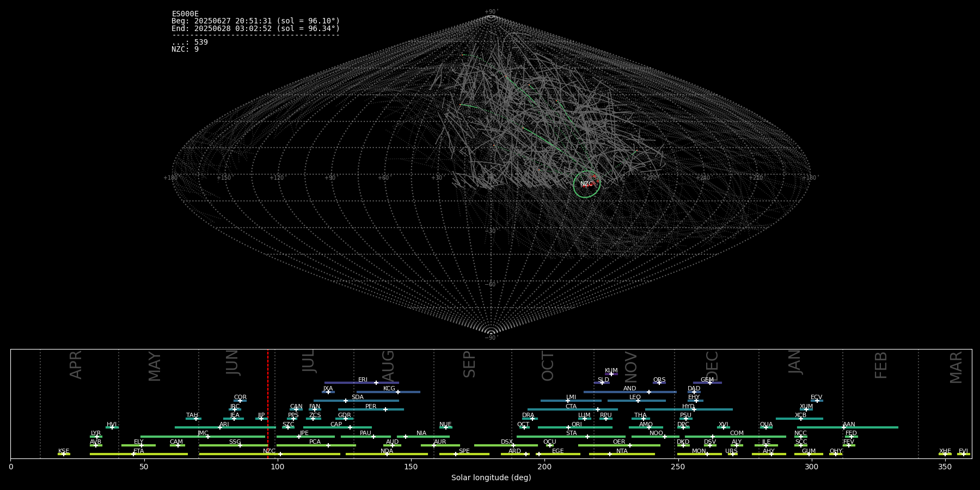This screenshot has height=490, width=980.
Task: Select the DRA shower label
Action: point(529,415)
